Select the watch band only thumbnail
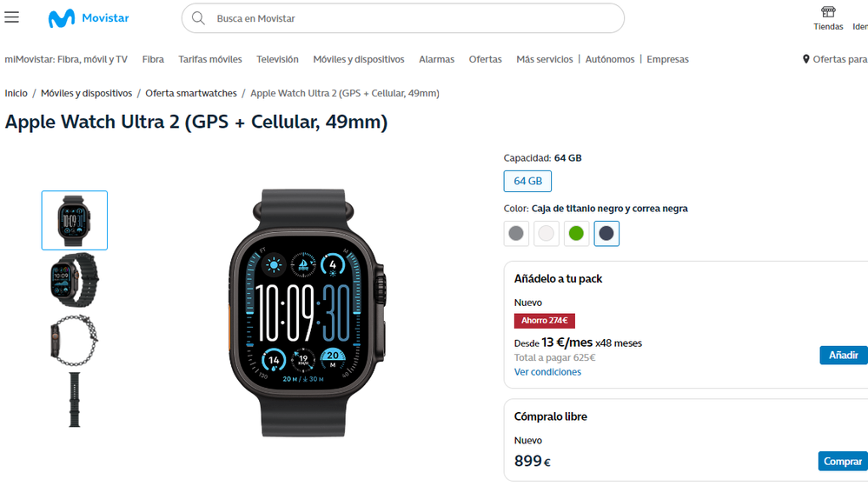The width and height of the screenshot is (868, 486). pos(74,400)
